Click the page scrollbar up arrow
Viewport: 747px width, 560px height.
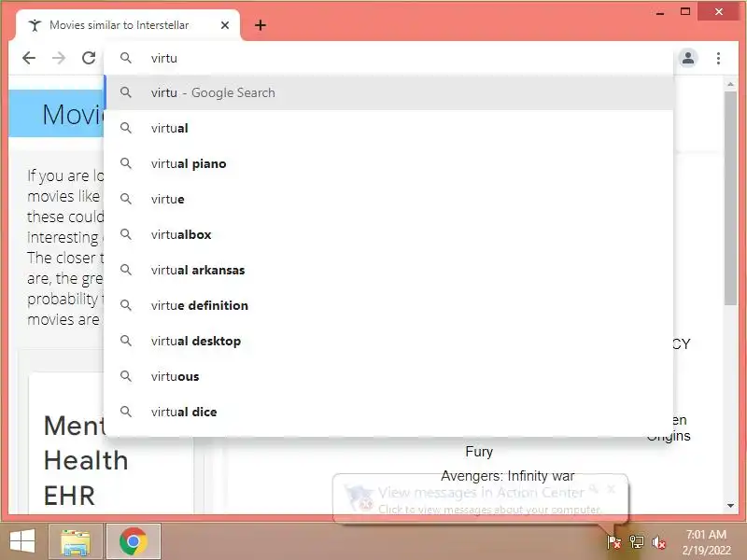click(x=730, y=84)
